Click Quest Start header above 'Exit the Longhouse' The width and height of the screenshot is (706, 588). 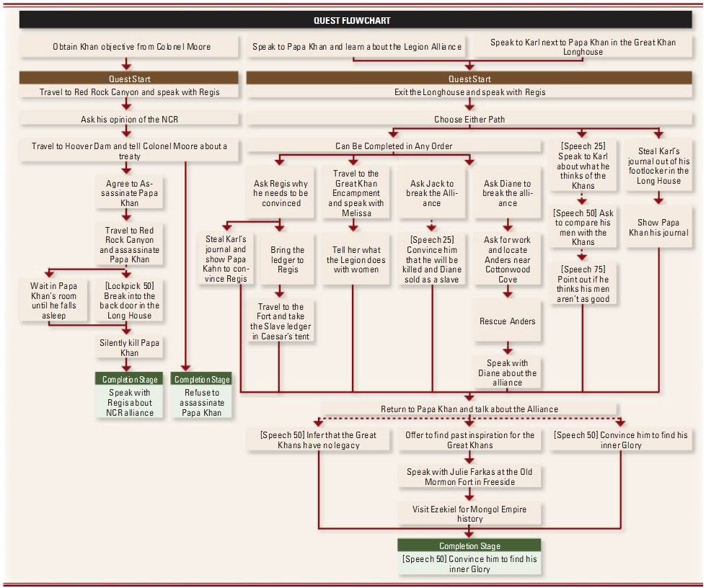[469, 79]
